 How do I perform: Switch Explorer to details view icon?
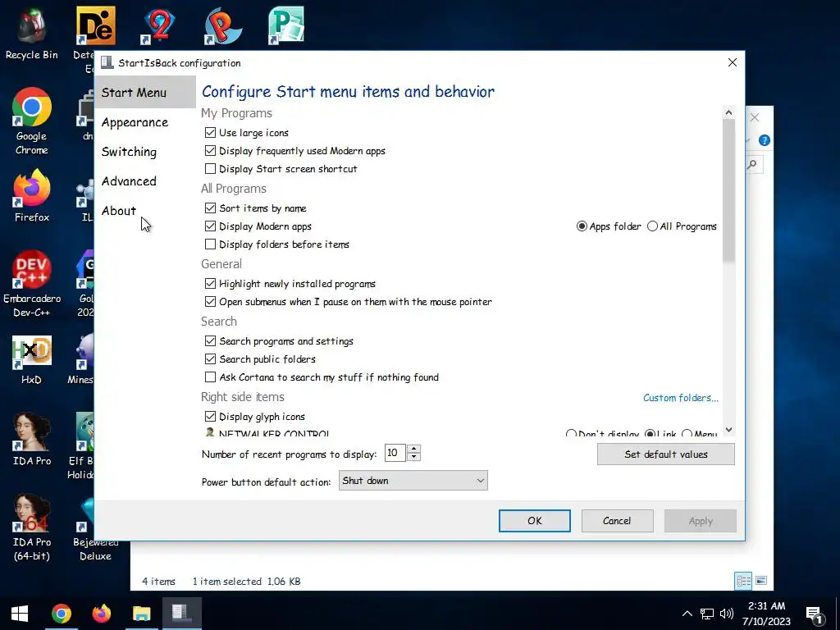(x=743, y=581)
